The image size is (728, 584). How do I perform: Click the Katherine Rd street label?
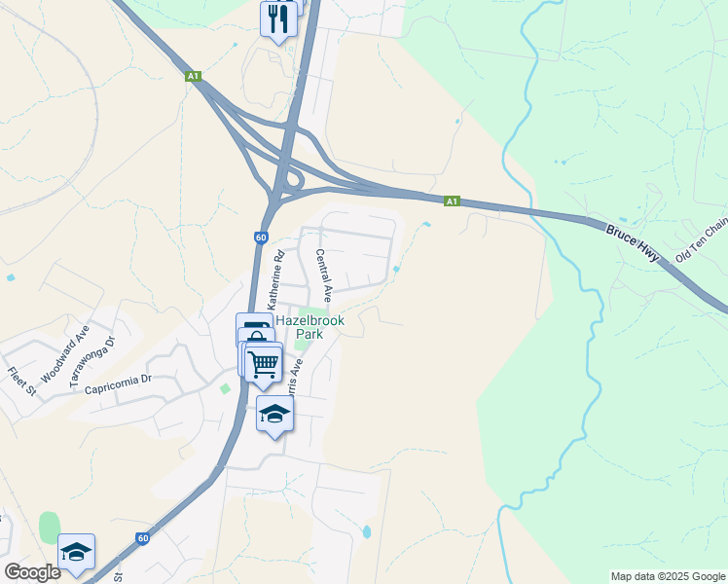pos(275,280)
